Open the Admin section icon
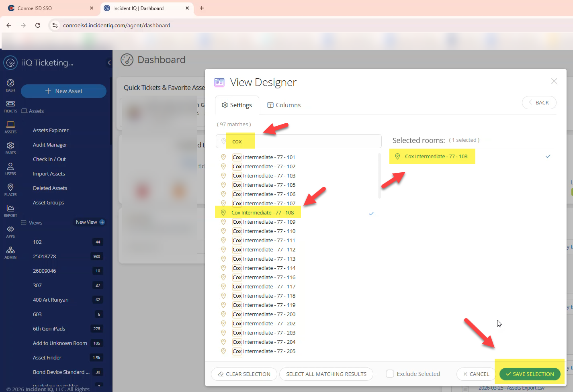Screen dimensions: 573x392 click(x=10, y=250)
